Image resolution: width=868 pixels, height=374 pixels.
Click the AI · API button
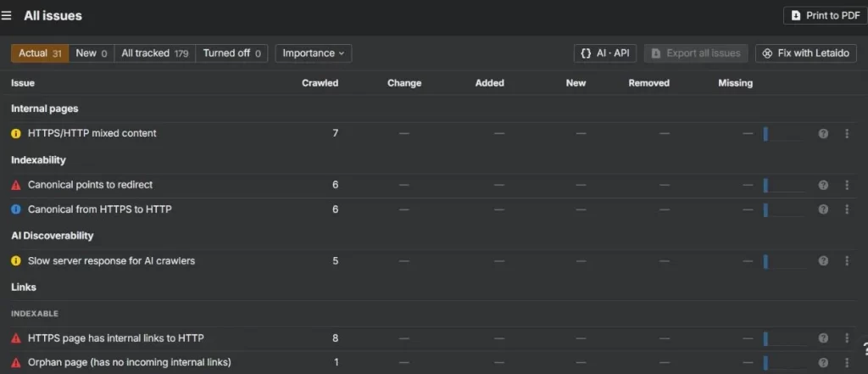coord(605,53)
